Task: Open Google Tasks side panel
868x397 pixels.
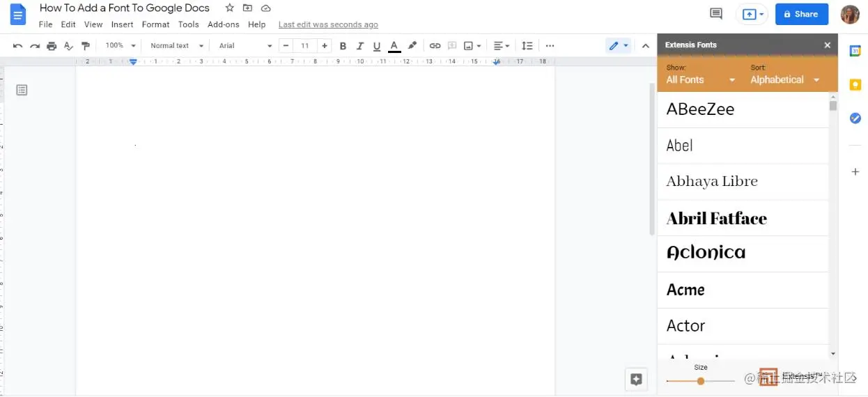Action: [x=855, y=118]
